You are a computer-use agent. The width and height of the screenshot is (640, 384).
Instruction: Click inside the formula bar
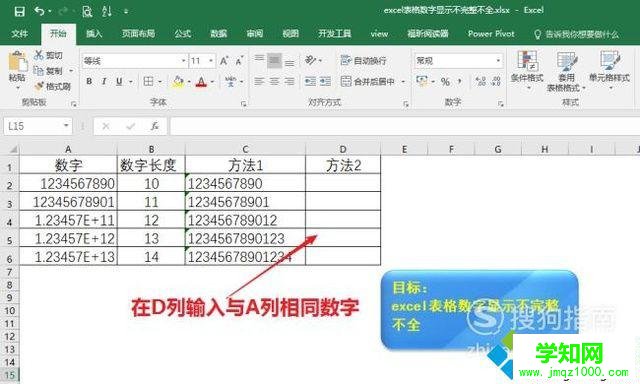point(404,127)
